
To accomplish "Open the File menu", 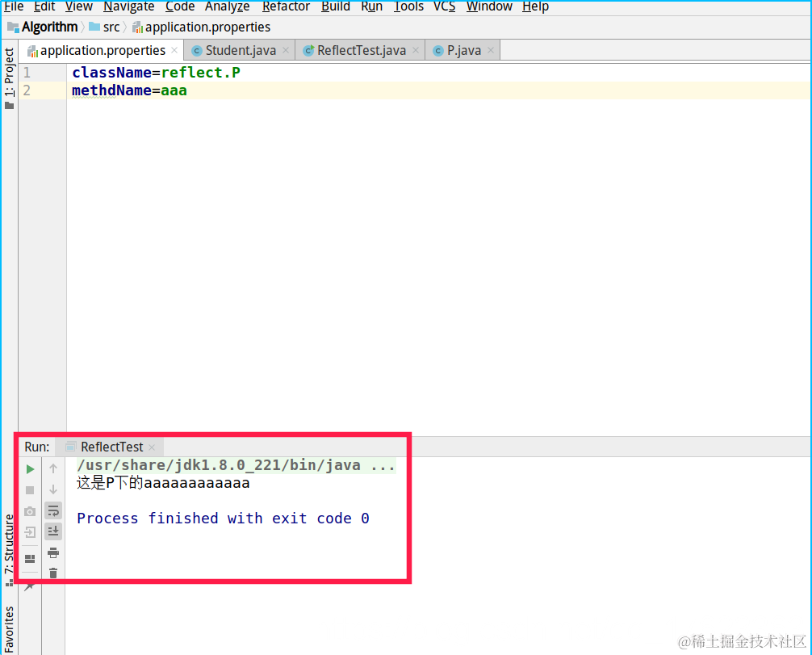I will pos(14,6).
